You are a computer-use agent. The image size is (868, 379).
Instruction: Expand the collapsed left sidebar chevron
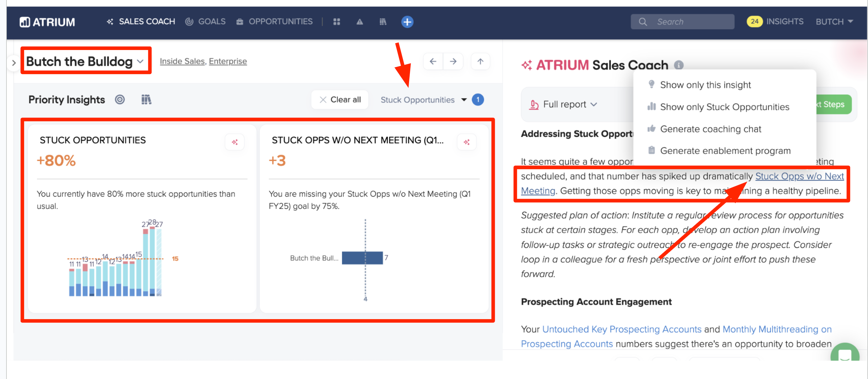point(14,63)
